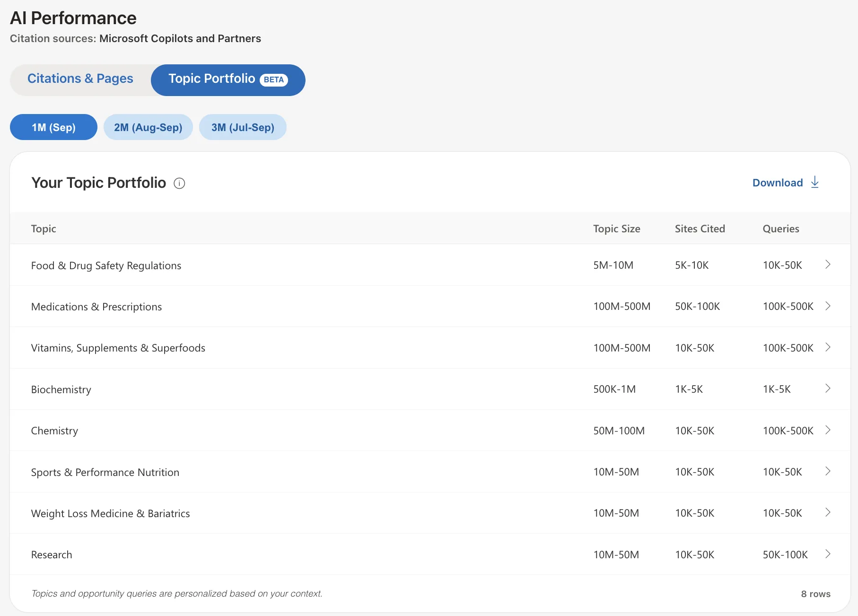Image resolution: width=858 pixels, height=616 pixels.
Task: Click the Sites Cited column header
Action: [x=700, y=229]
